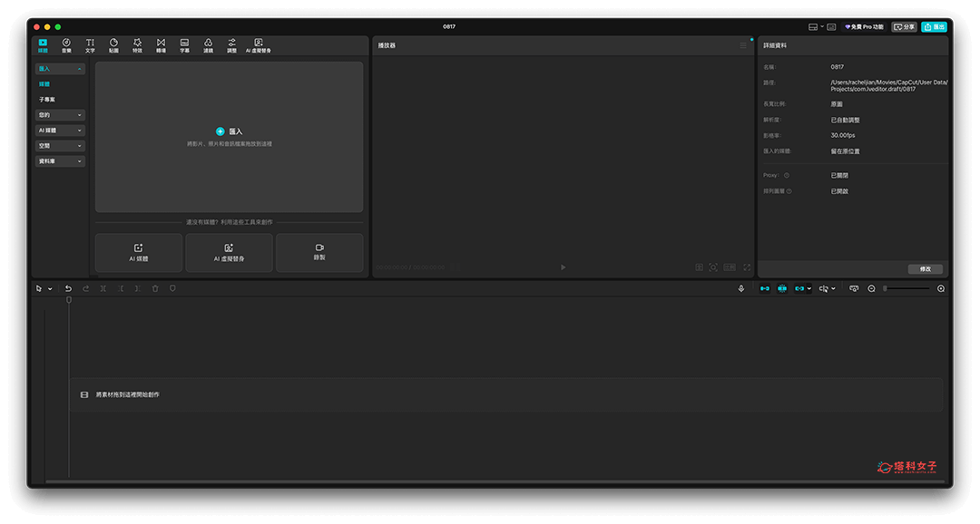Open the 音樂 (Music) panel
The image size is (980, 524).
[x=66, y=45]
